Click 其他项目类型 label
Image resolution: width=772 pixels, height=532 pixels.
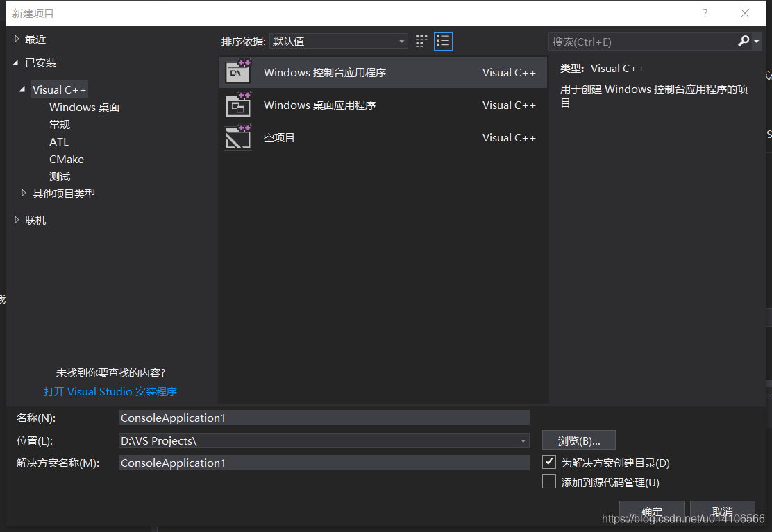[63, 194]
